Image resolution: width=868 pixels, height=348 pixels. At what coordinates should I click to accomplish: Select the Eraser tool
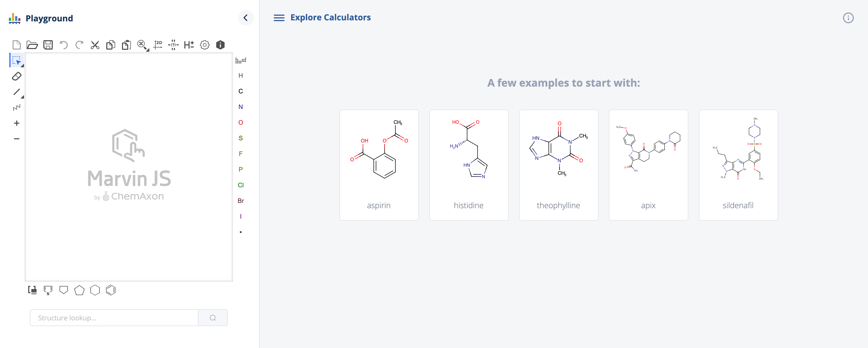16,76
